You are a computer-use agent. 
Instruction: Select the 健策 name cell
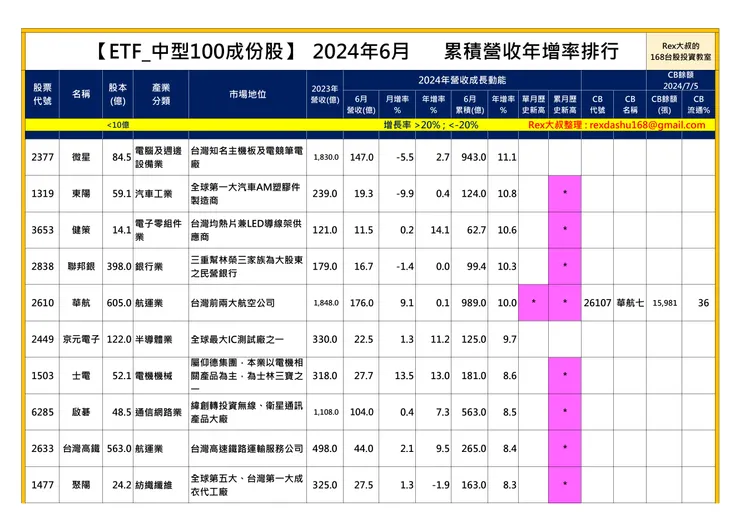81,230
